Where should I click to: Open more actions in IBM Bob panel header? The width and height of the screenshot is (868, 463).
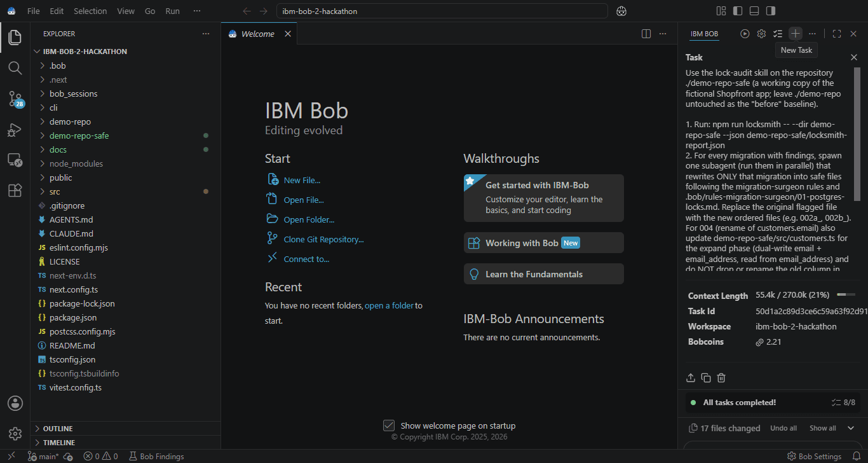812,34
